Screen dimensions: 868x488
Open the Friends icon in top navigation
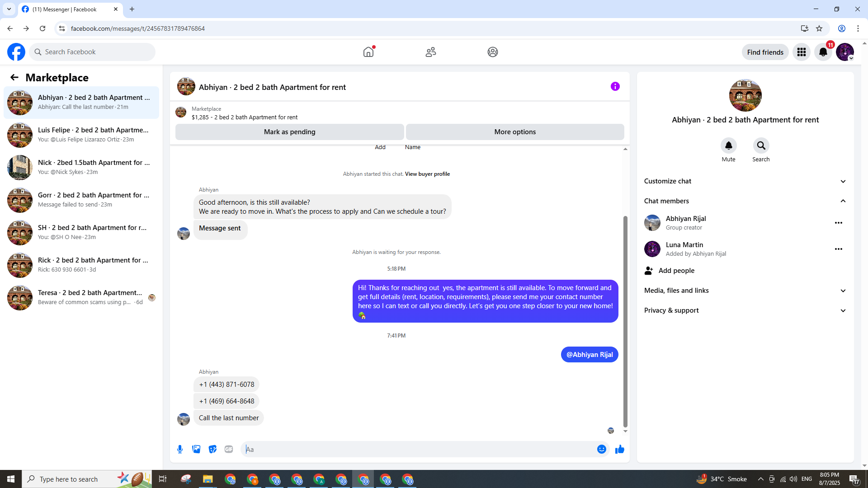431,52
